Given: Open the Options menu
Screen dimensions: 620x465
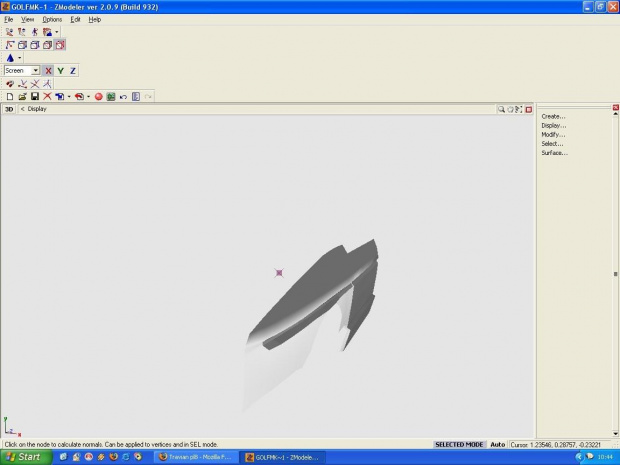Looking at the screenshot, I should pos(52,19).
